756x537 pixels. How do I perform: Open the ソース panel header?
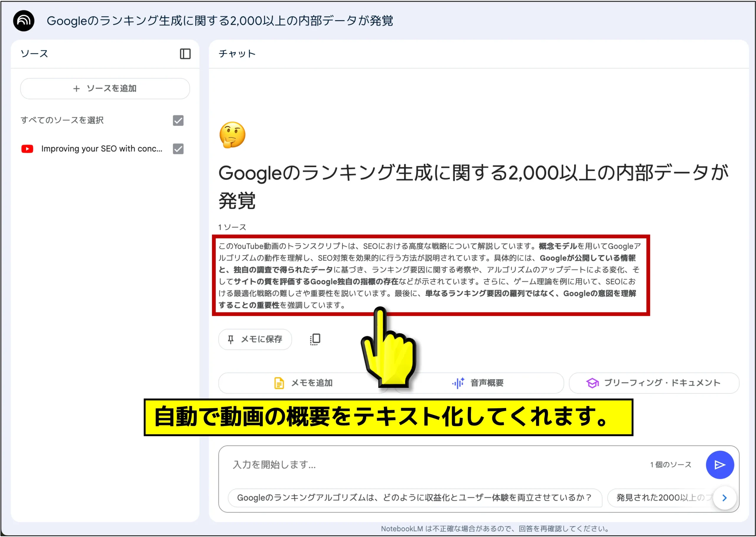pyautogui.click(x=34, y=53)
